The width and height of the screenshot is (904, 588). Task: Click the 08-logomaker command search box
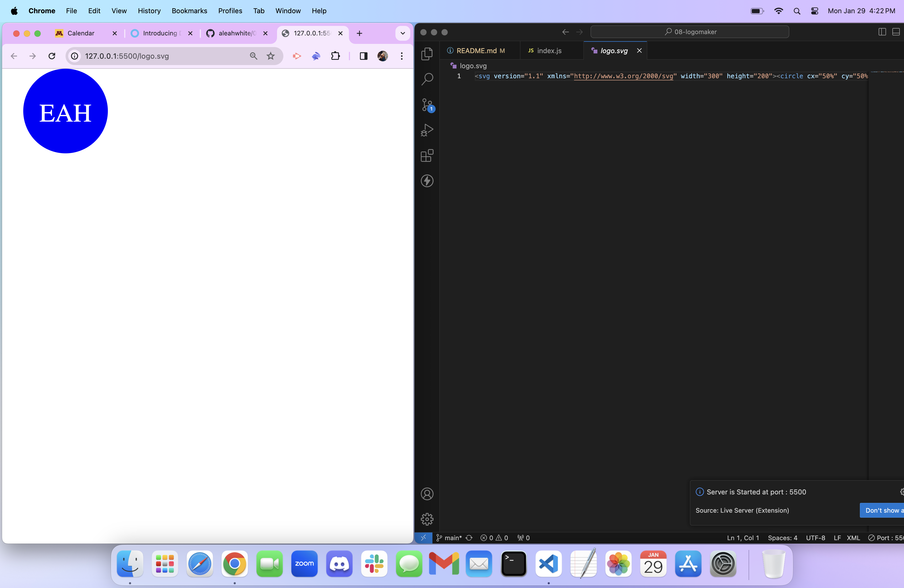click(689, 32)
